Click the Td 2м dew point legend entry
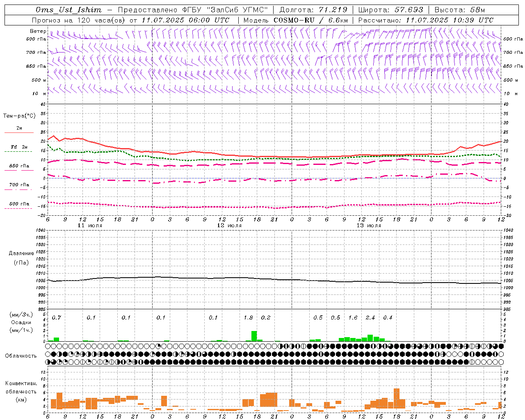525x420 pixels. pos(19,147)
